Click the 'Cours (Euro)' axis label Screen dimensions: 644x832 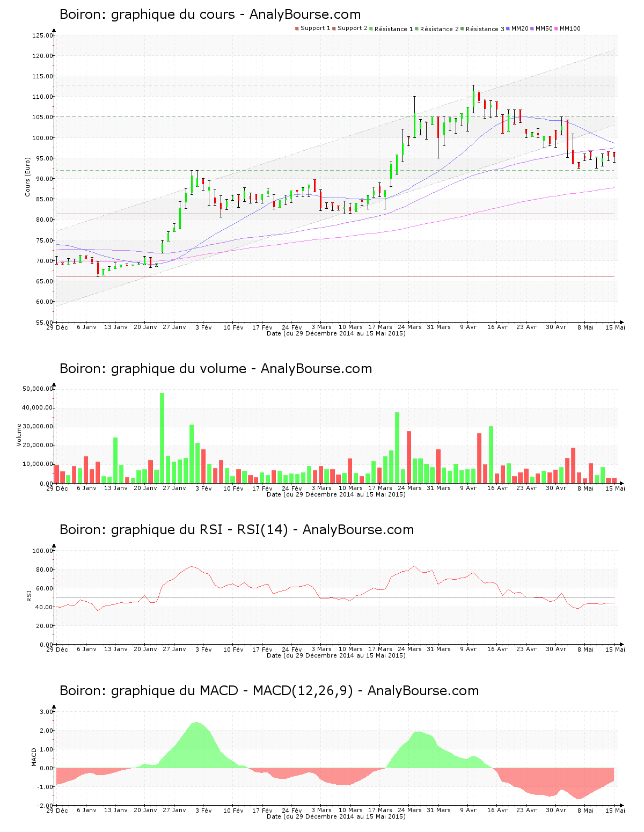click(x=27, y=177)
